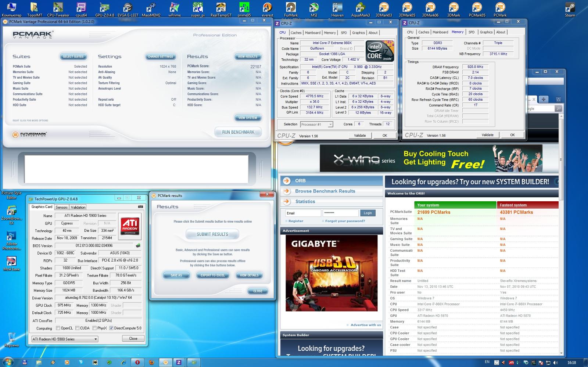This screenshot has width=588, height=367.
Task: Click the ATI icon in the system tray
Action: coord(511,362)
